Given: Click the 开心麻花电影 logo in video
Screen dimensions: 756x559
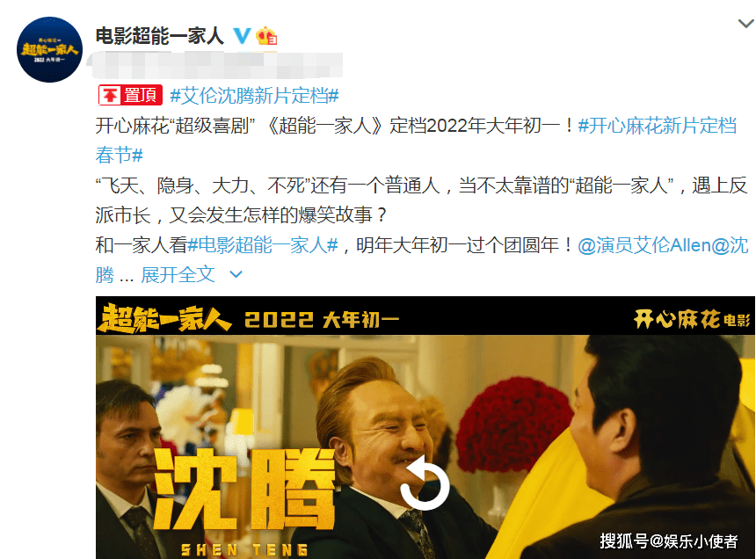Looking at the screenshot, I should pos(693,319).
